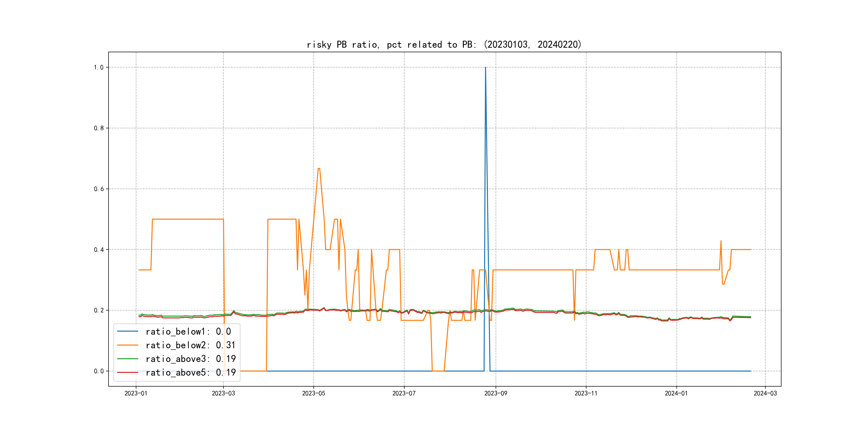The height and width of the screenshot is (434, 868).
Task: Click the 0.8 y-axis tick label
Action: [99, 128]
